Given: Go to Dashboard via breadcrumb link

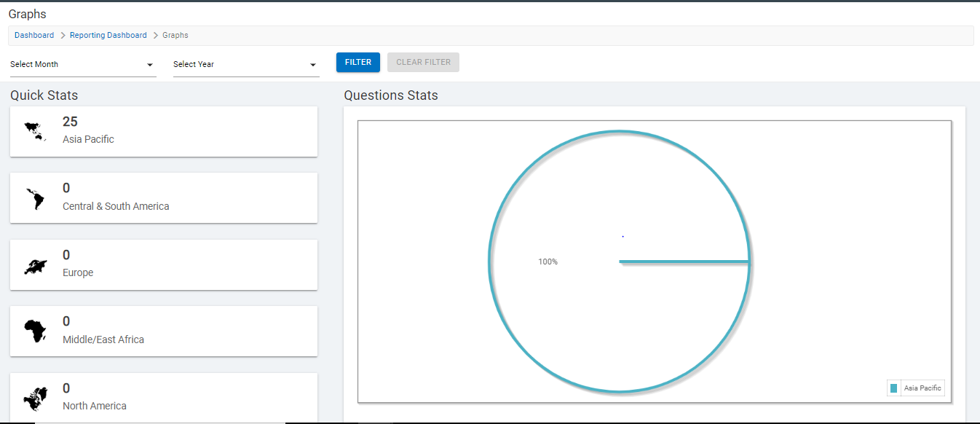Looking at the screenshot, I should [34, 35].
